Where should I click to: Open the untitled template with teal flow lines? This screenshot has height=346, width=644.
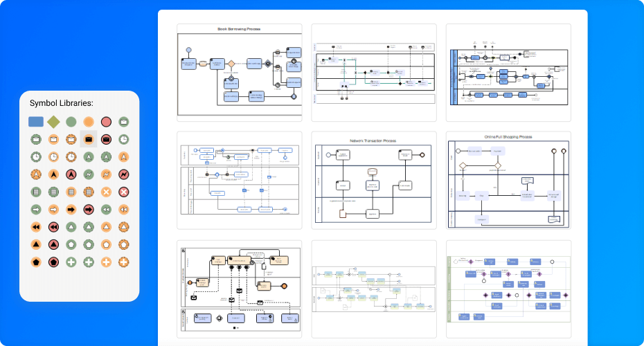pyautogui.click(x=374, y=73)
